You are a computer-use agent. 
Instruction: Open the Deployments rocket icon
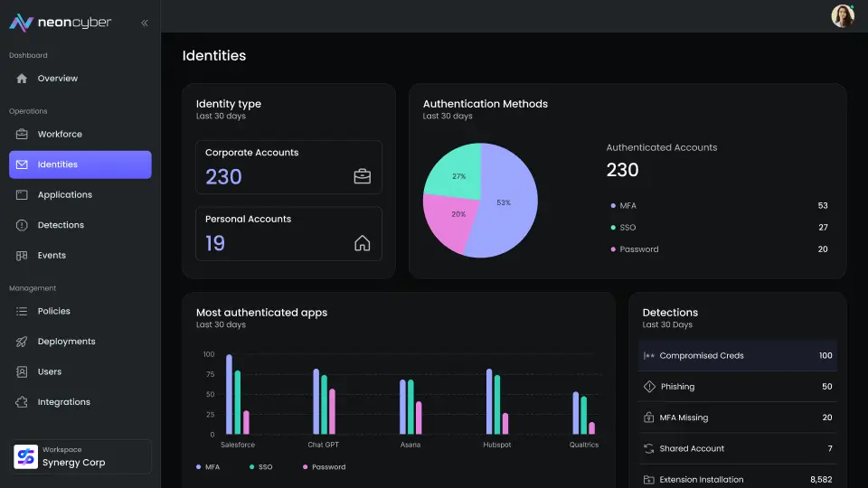click(x=22, y=342)
